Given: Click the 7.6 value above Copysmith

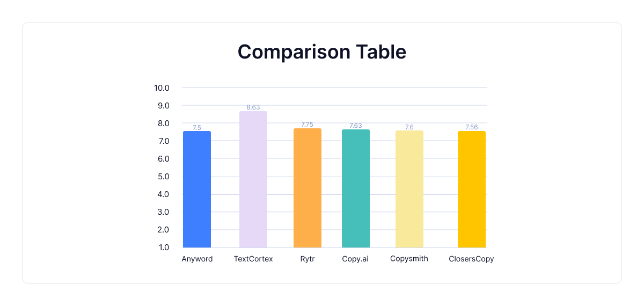Looking at the screenshot, I should click(409, 127).
